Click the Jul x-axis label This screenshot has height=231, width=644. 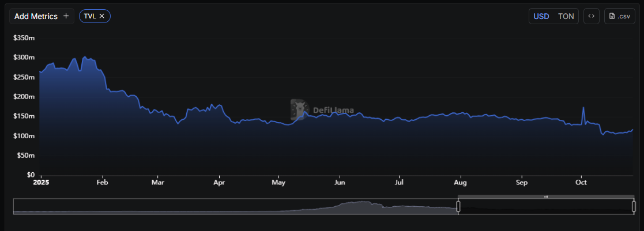click(399, 183)
